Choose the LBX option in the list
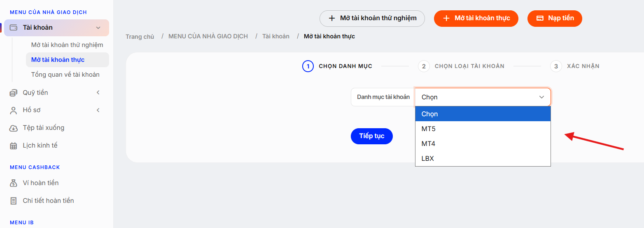 click(483, 159)
